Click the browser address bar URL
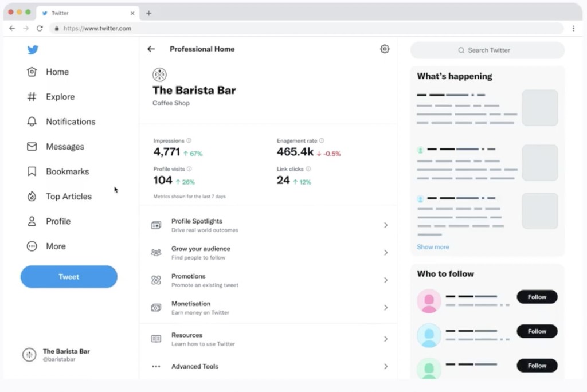Viewport: 587px width, 392px height. 97,28
